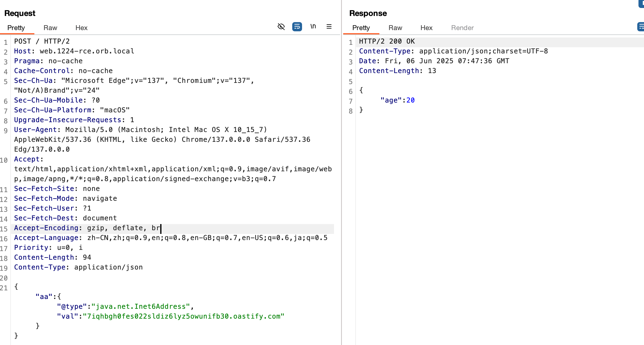Click Sec-Fetch-Site: none line
This screenshot has width=644, height=345.
[57, 189]
